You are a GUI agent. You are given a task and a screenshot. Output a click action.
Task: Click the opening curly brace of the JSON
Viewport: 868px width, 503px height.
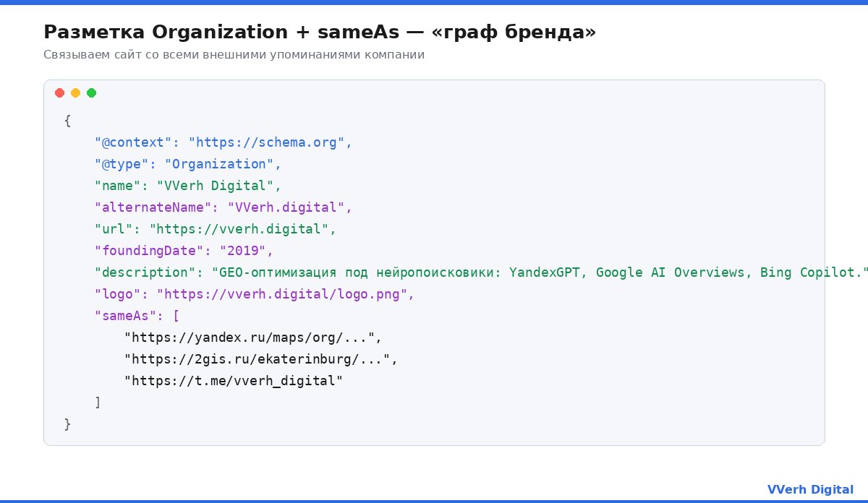click(x=67, y=121)
